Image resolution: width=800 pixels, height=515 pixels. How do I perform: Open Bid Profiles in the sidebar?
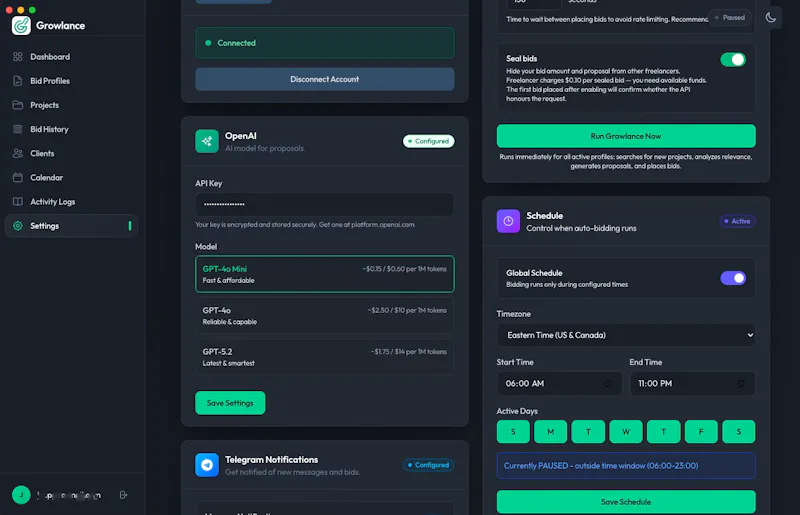pos(71,81)
